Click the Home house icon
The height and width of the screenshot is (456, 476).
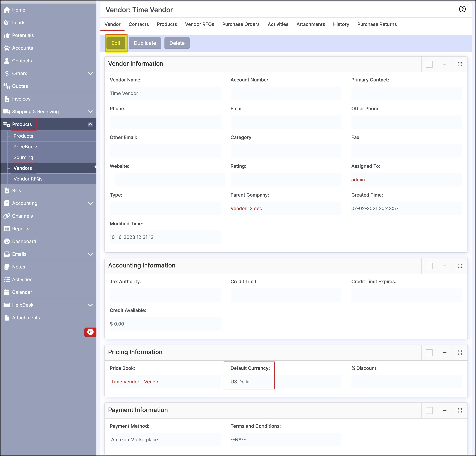(7, 10)
